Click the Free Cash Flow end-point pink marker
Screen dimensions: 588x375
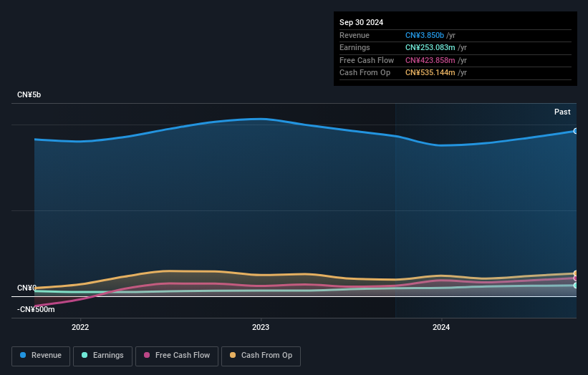click(575, 278)
